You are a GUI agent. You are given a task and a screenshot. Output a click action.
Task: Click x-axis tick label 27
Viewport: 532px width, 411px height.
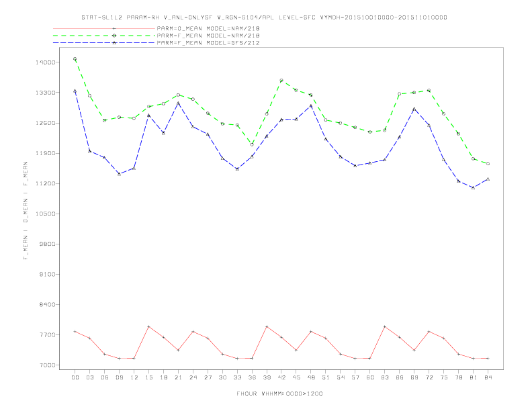(208, 377)
